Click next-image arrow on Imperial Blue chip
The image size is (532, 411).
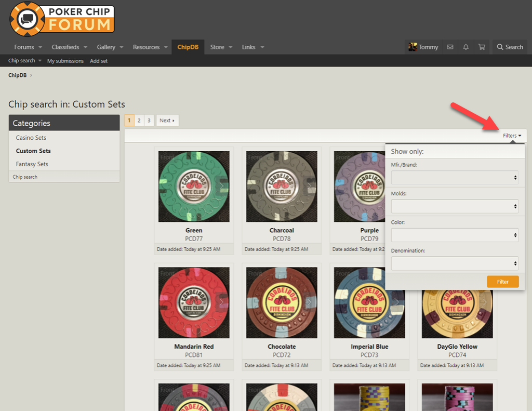(396, 302)
